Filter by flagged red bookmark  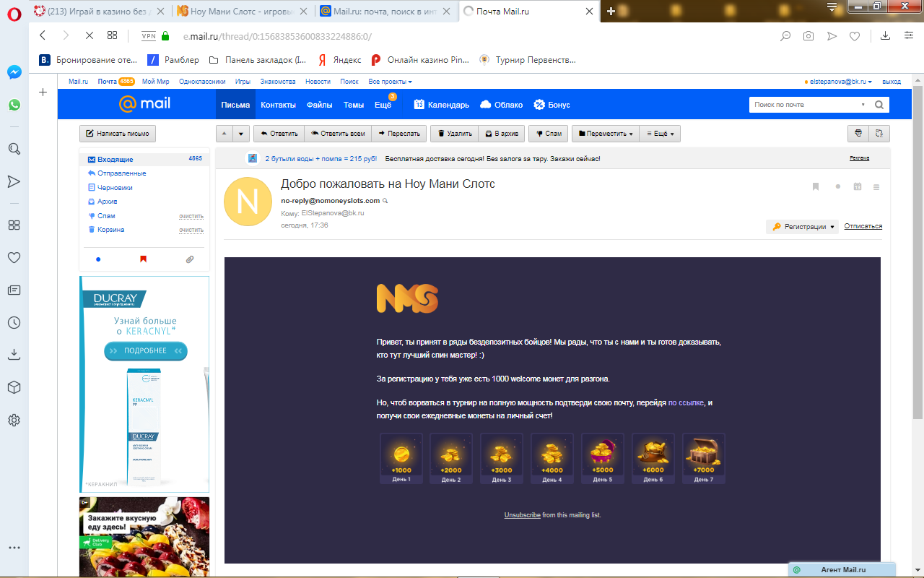(143, 259)
